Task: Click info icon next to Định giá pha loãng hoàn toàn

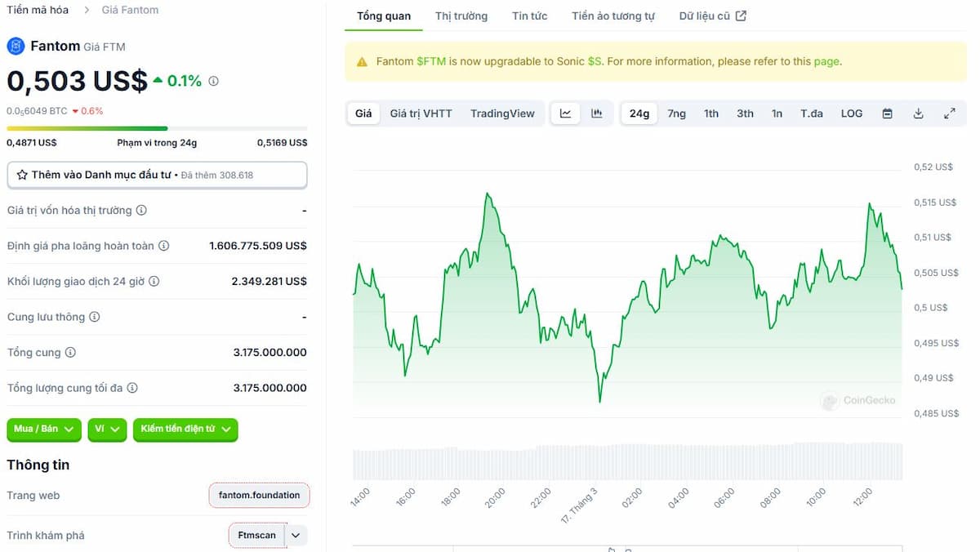Action: click(163, 246)
